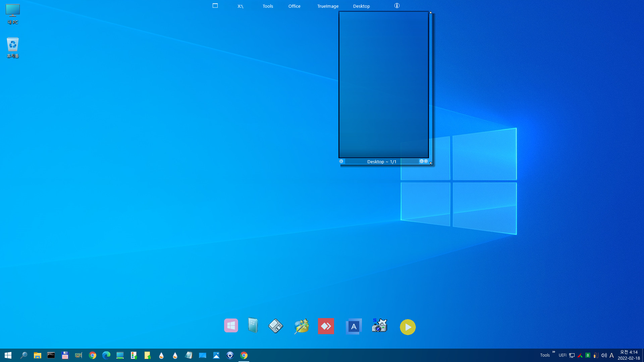Click the scroll down arrow of Desktop panel
644x362 pixels.
coord(431,163)
